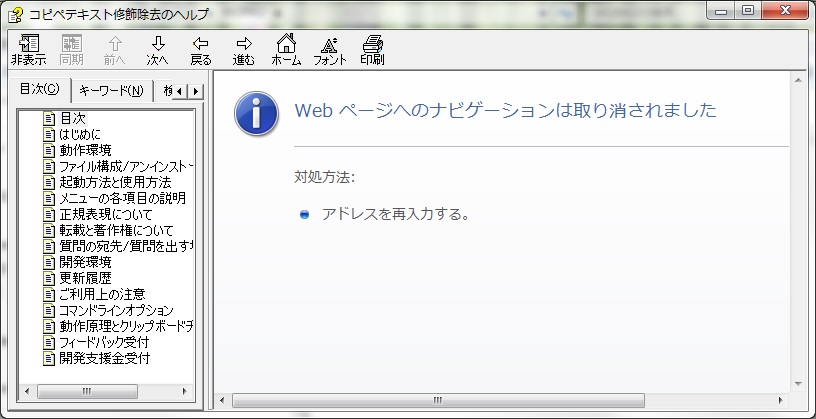Click content pane scroll-up arrow
This screenshot has height=419, width=816.
(798, 80)
